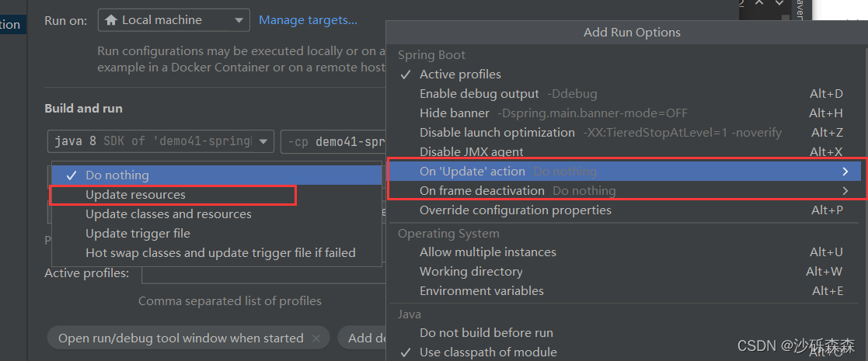
Task: Toggle Use classpath of module option
Action: (624, 352)
